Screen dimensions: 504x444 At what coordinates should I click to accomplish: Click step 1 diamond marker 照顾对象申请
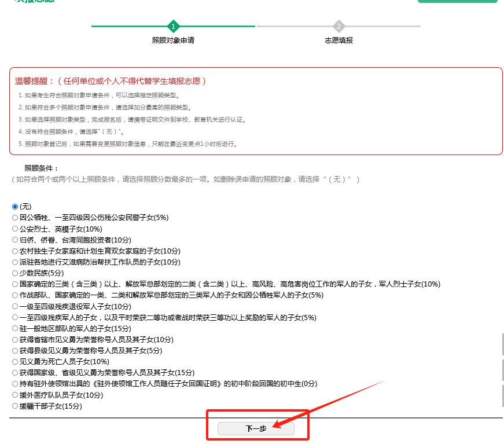coord(173,27)
